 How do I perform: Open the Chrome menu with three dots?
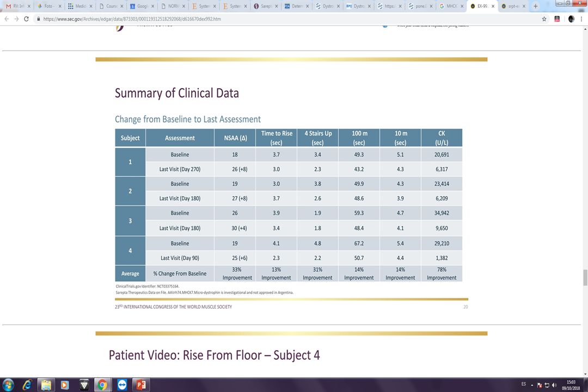pyautogui.click(x=581, y=19)
